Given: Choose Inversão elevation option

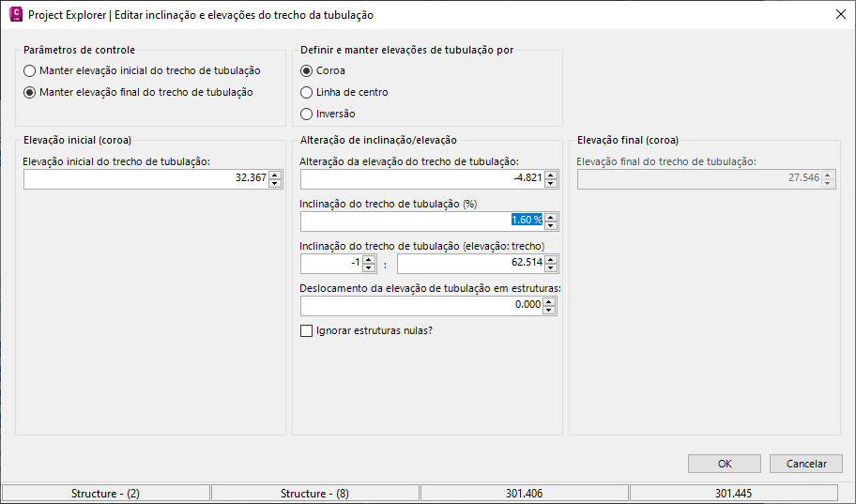Looking at the screenshot, I should (x=306, y=114).
